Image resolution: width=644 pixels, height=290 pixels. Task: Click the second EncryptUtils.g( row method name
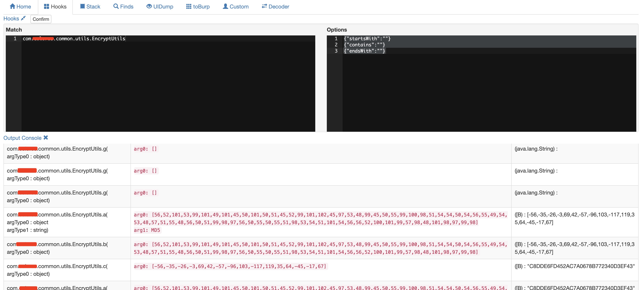tap(57, 170)
